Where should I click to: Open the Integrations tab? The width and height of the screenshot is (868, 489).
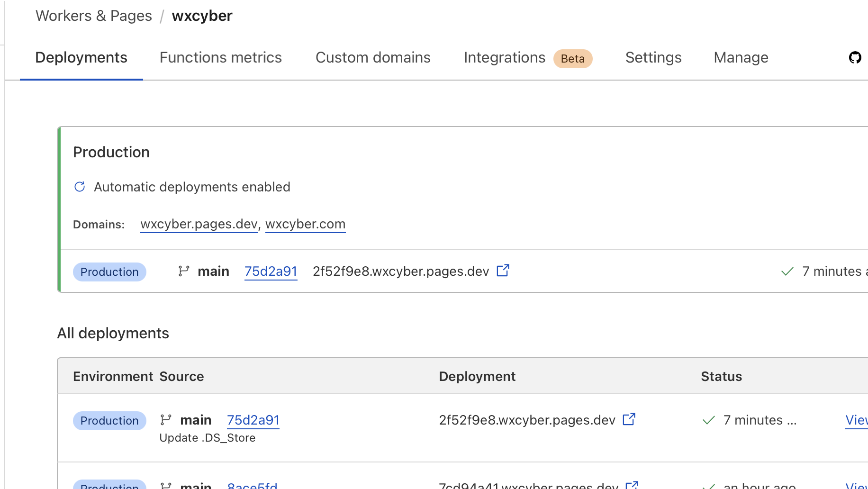[505, 58]
